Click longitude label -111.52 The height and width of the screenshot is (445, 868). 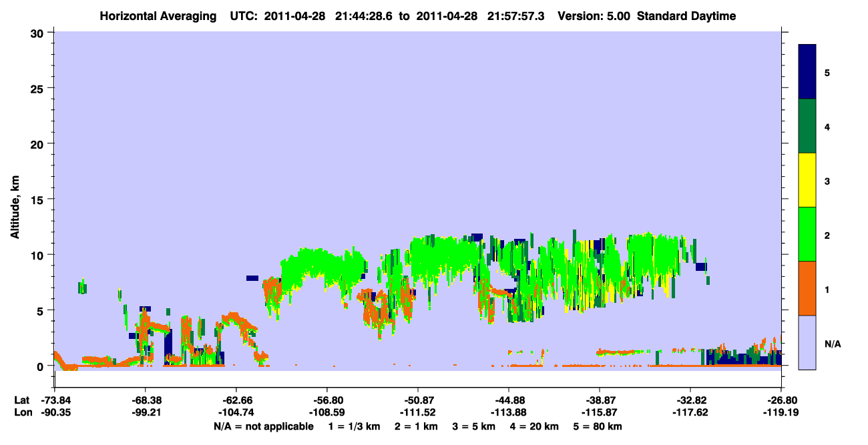click(x=417, y=412)
